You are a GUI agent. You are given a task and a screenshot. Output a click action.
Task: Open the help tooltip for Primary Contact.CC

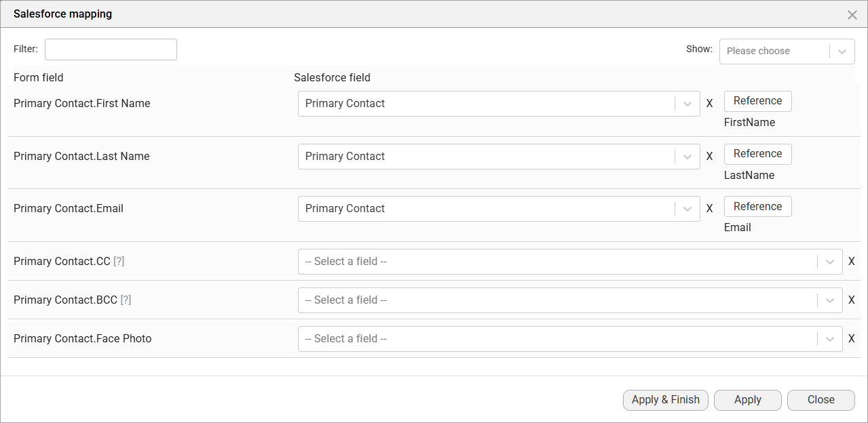[x=119, y=261]
